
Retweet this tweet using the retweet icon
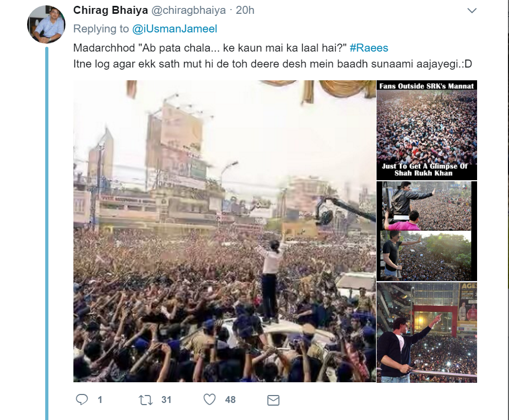tap(145, 399)
